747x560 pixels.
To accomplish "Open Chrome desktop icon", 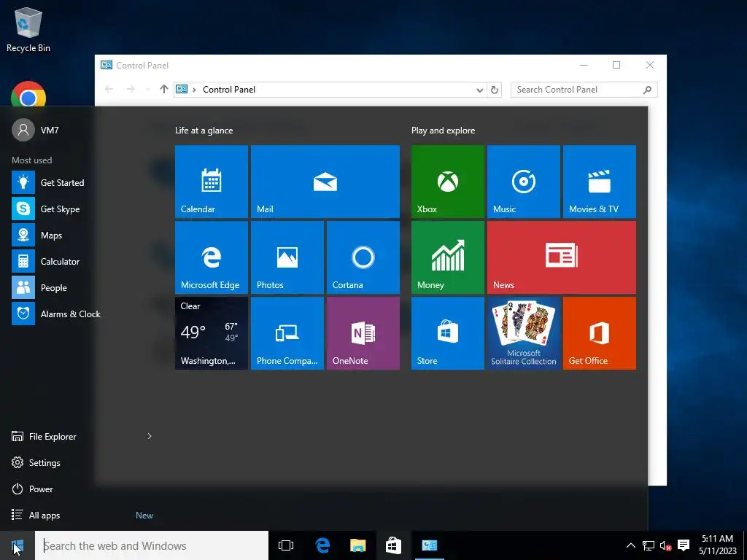I will coord(28,93).
